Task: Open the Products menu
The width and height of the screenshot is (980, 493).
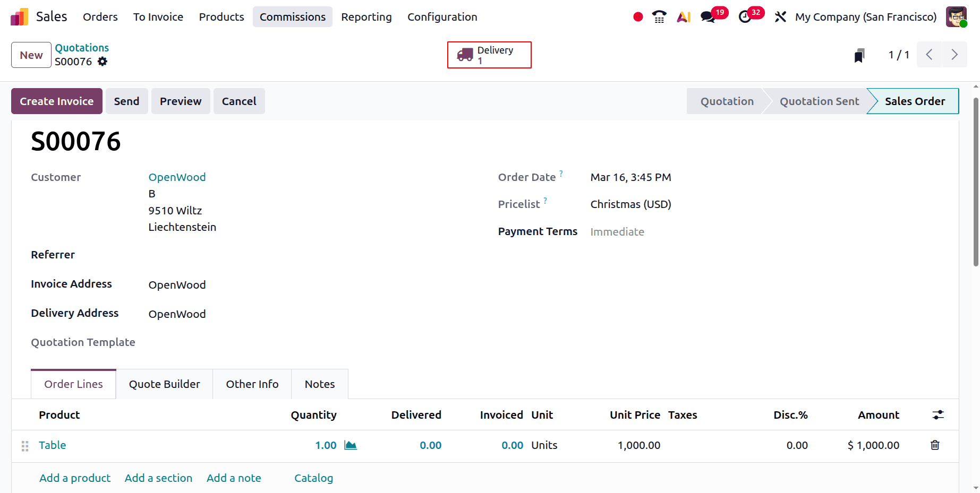Action: coord(221,17)
